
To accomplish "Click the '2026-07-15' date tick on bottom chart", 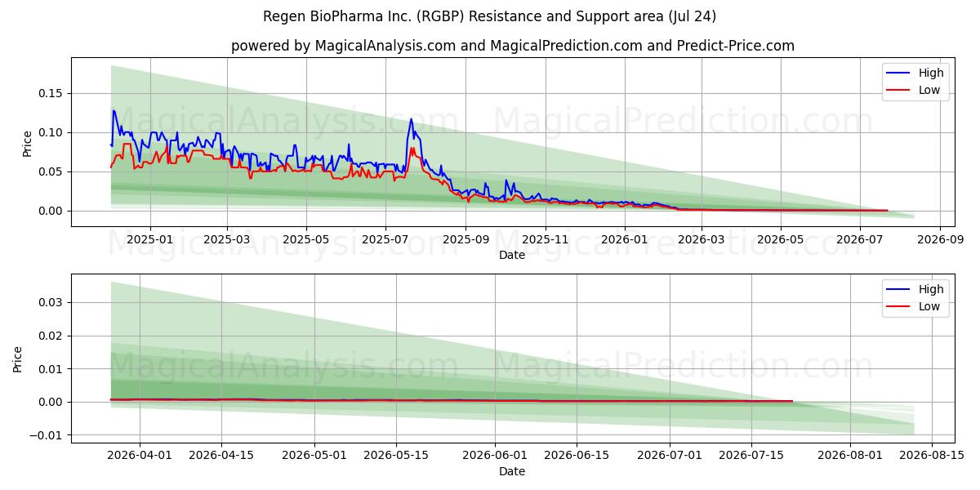I will [752, 456].
